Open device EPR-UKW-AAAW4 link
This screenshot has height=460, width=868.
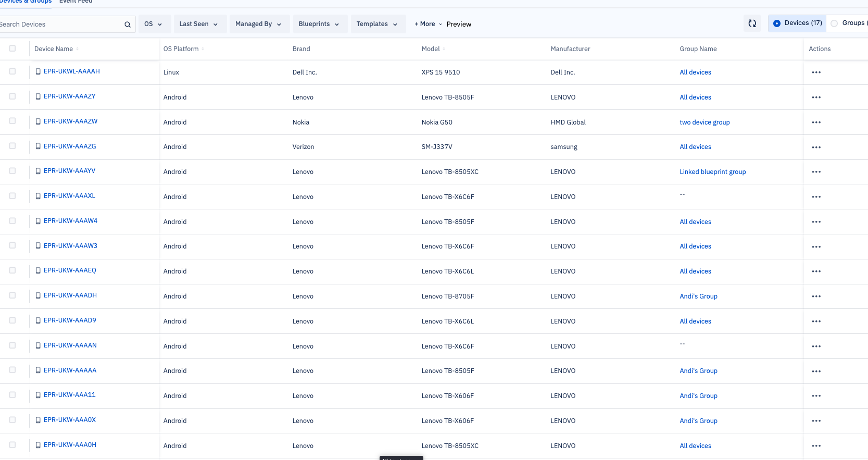pos(70,221)
